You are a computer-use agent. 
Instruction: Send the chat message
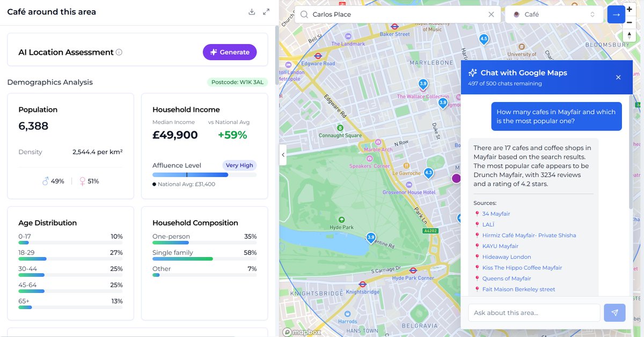(614, 313)
